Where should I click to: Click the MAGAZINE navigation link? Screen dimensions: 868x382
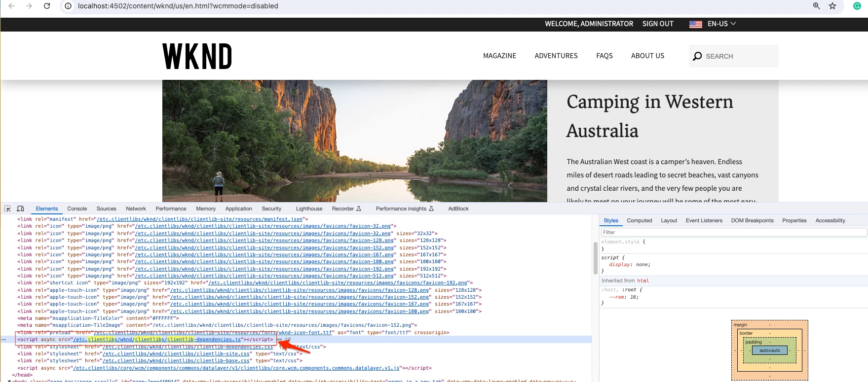499,56
